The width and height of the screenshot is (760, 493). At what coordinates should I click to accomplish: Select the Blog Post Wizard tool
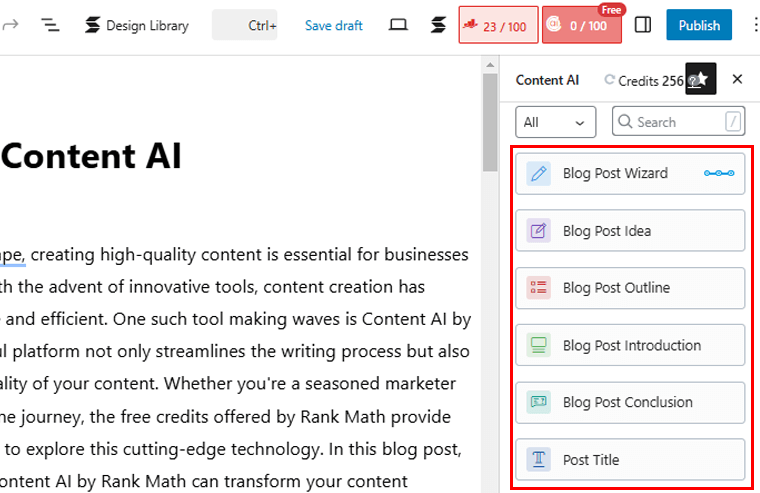click(630, 174)
